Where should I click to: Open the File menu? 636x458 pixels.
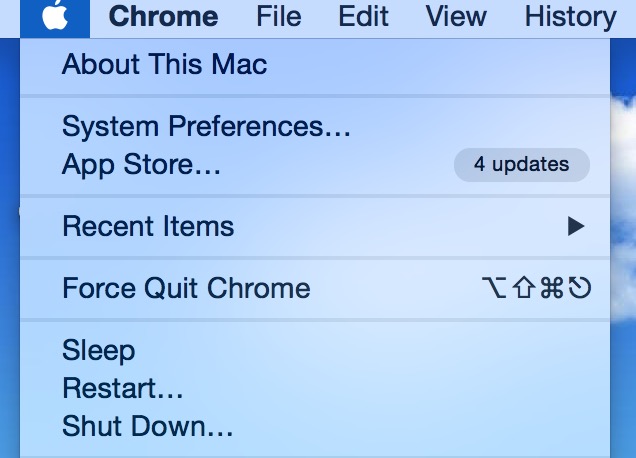coord(278,17)
